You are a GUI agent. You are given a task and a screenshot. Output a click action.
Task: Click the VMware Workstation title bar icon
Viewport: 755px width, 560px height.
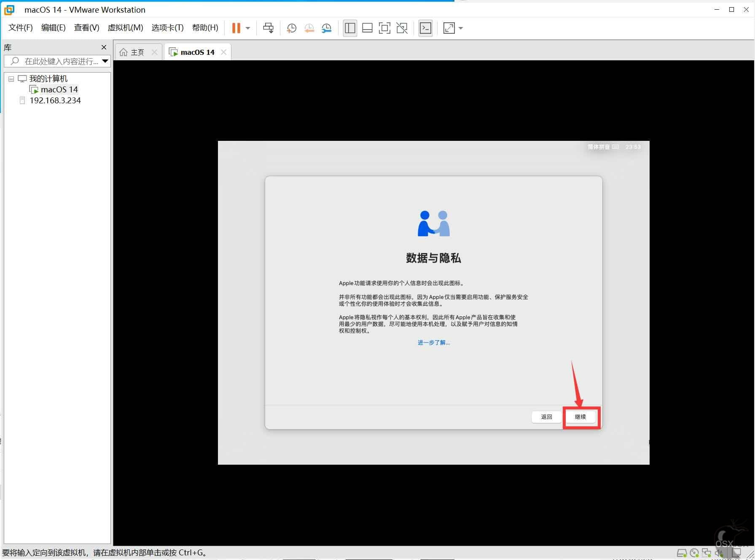9,9
